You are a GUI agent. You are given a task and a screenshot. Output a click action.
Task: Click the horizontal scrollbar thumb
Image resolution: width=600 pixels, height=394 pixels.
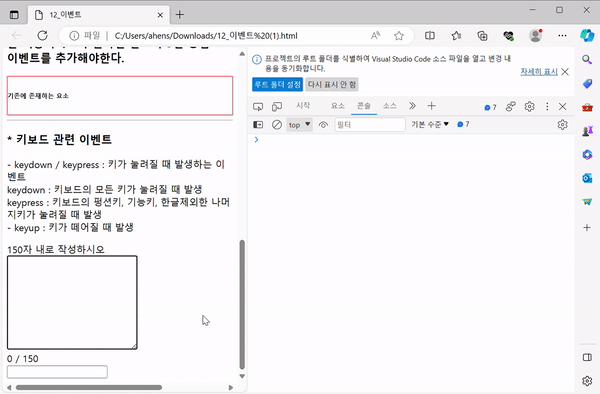[x=89, y=387]
